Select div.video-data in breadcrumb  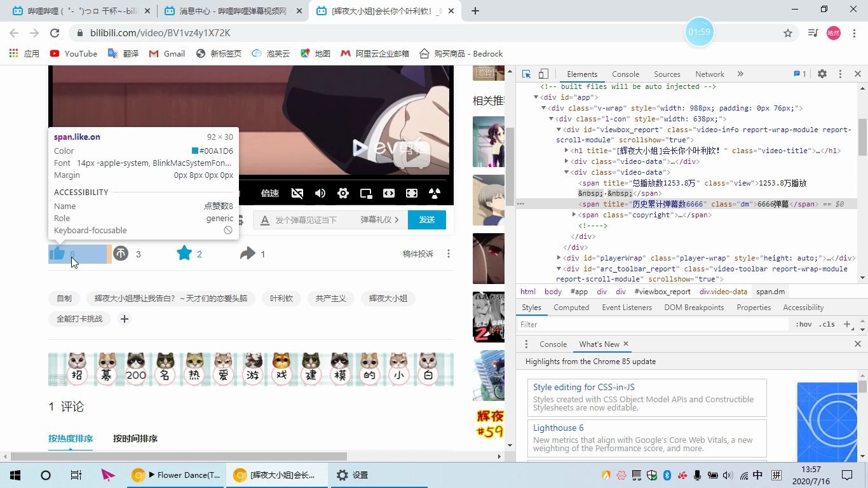723,292
